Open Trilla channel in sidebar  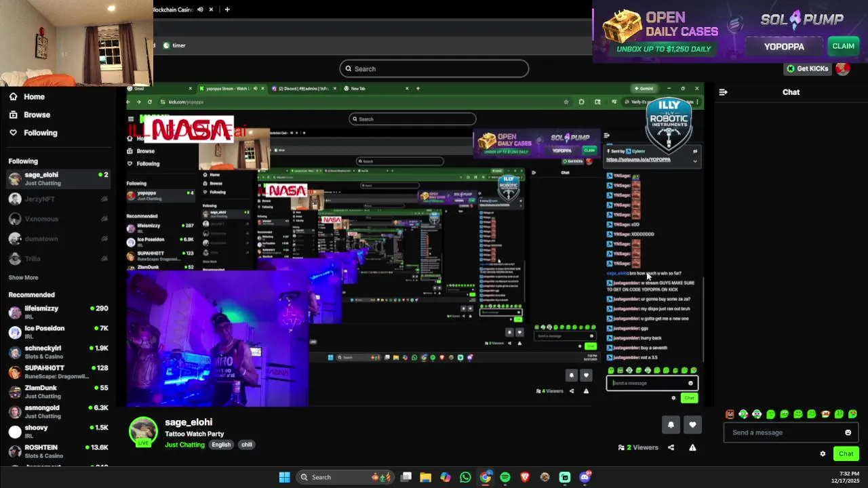58,259
